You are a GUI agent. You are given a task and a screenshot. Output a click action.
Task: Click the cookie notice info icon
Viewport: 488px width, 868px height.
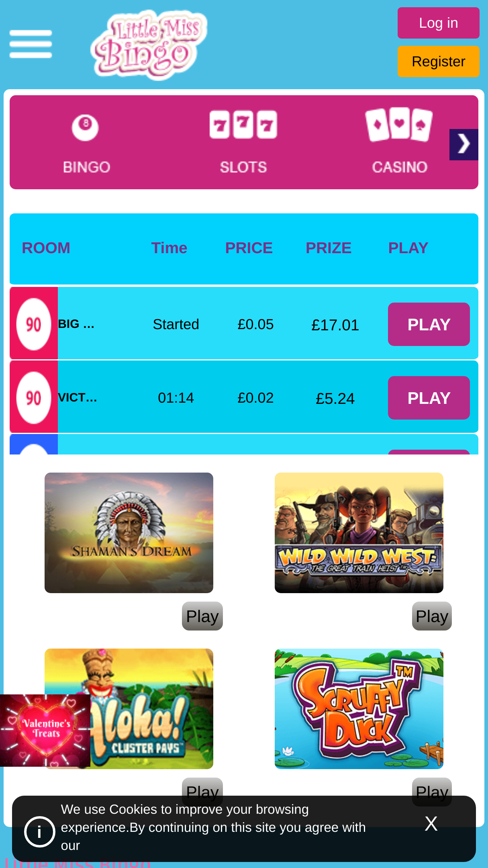[x=39, y=832]
